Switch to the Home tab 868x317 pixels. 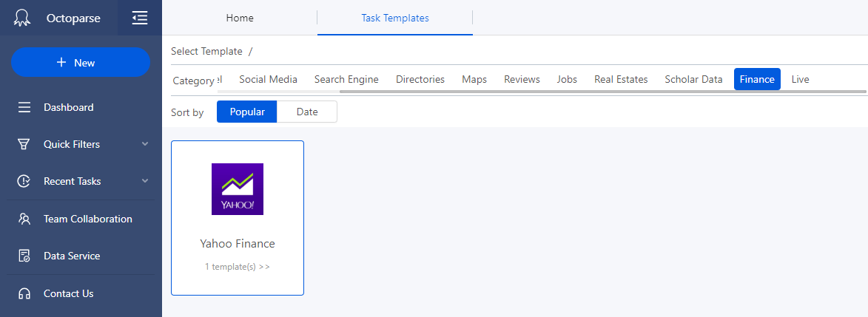tap(240, 18)
